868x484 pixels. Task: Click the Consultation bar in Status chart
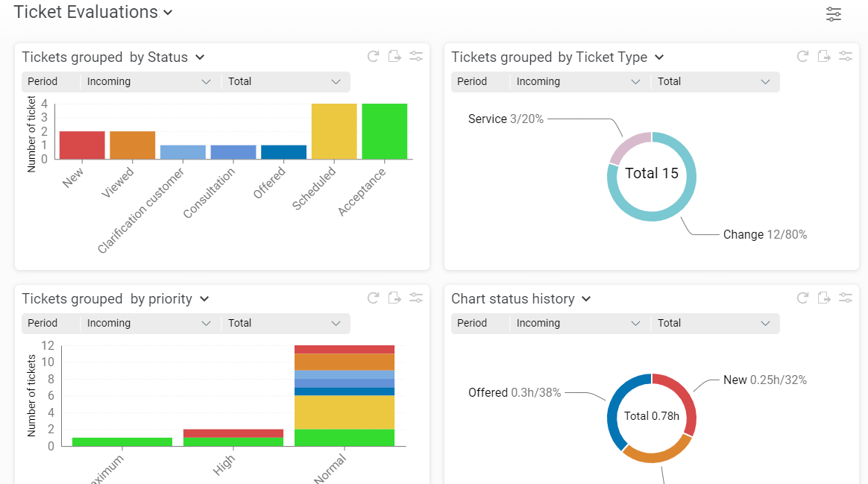[233, 152]
